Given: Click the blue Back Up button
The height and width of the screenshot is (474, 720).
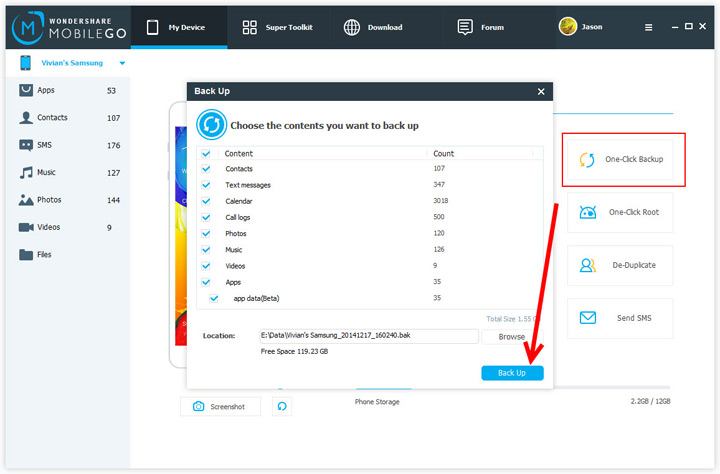Looking at the screenshot, I should (x=512, y=373).
